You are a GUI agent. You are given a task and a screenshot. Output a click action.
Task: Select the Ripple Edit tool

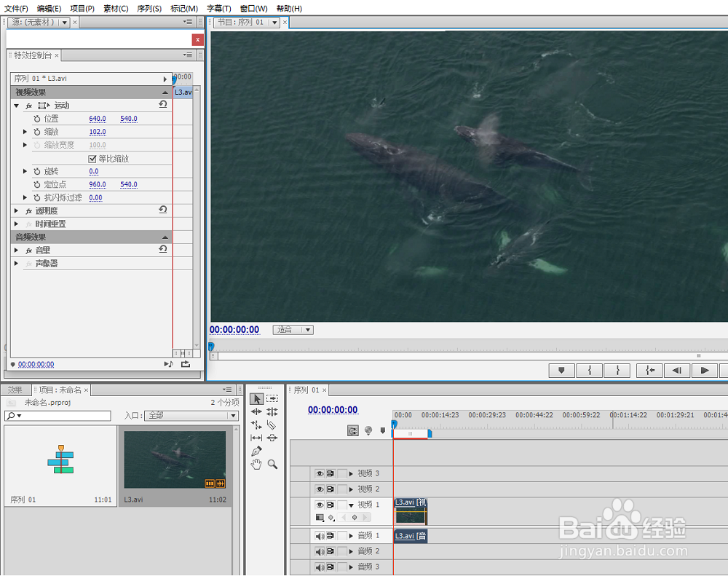256,411
